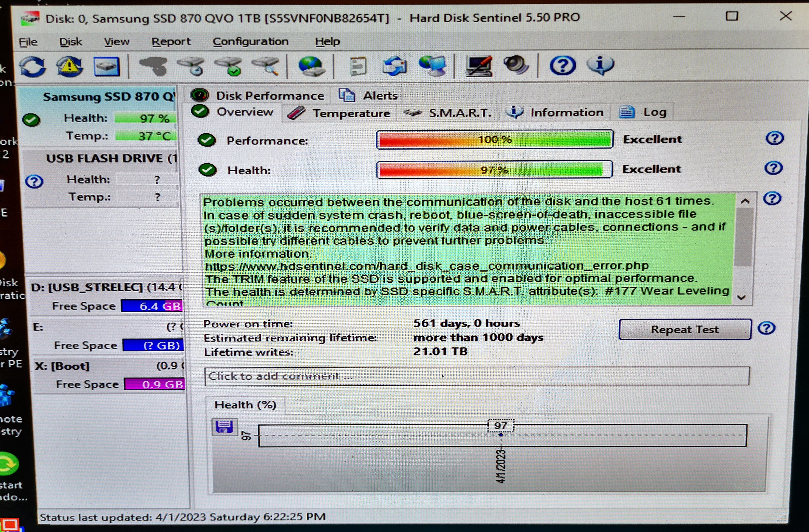Click the globe and disk toolbar icon

311,66
